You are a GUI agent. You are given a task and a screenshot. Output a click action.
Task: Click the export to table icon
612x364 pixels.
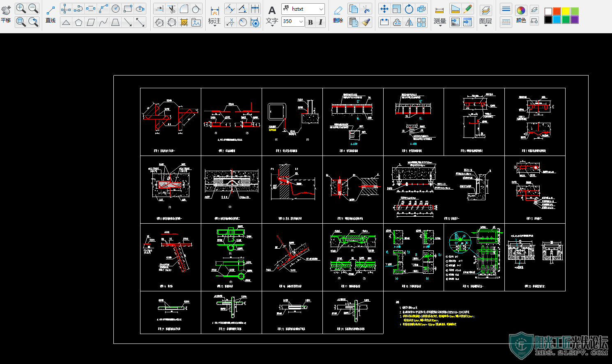468,22
